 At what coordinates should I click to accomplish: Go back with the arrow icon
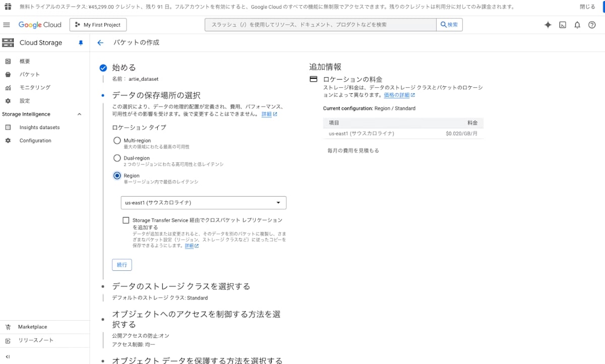click(x=100, y=43)
